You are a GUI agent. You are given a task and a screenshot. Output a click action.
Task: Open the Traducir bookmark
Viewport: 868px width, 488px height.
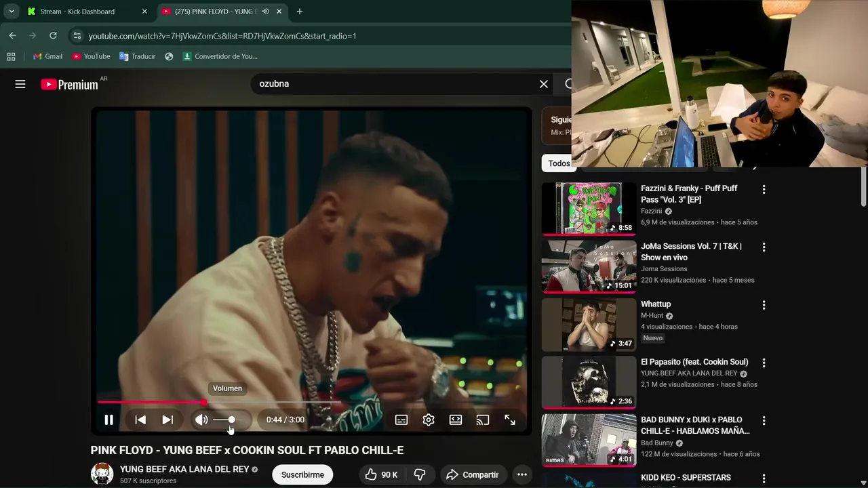click(137, 56)
